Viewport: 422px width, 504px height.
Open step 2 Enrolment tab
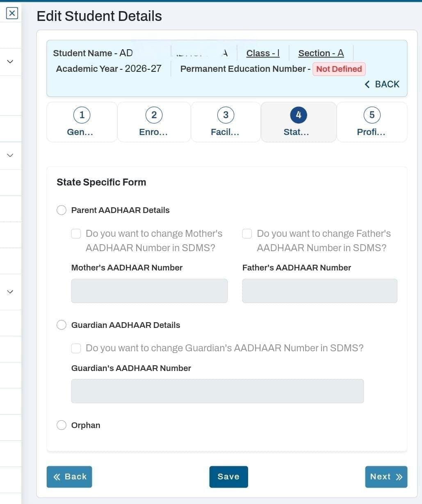(154, 122)
